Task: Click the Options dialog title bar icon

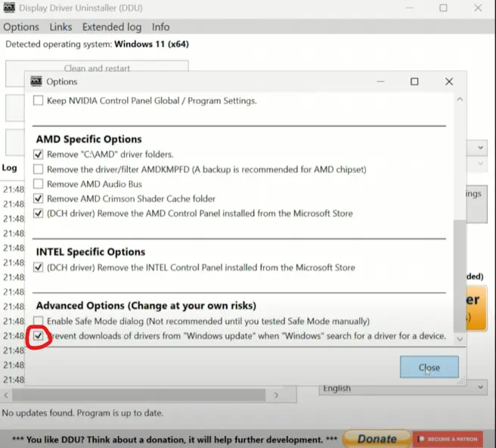Action: (x=36, y=82)
